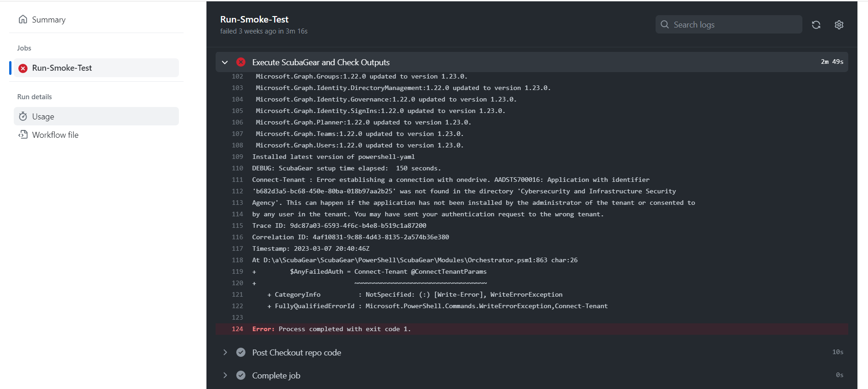
Task: Click the Workflow file icon
Action: (x=23, y=135)
